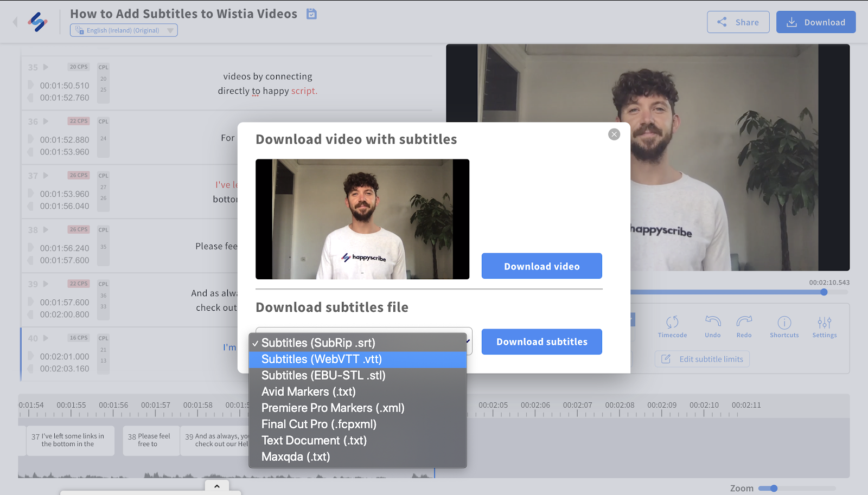The width and height of the screenshot is (868, 495).
Task: Expand bottom panel with the up chevron
Action: [217, 486]
